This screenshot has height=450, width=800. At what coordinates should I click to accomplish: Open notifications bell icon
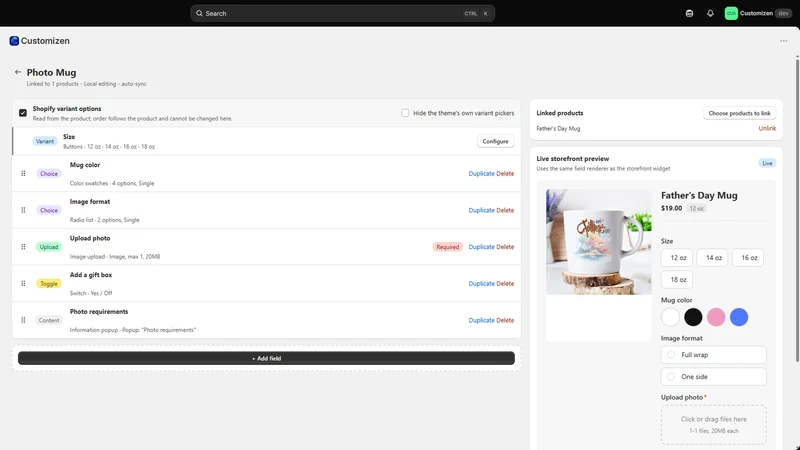coord(710,13)
